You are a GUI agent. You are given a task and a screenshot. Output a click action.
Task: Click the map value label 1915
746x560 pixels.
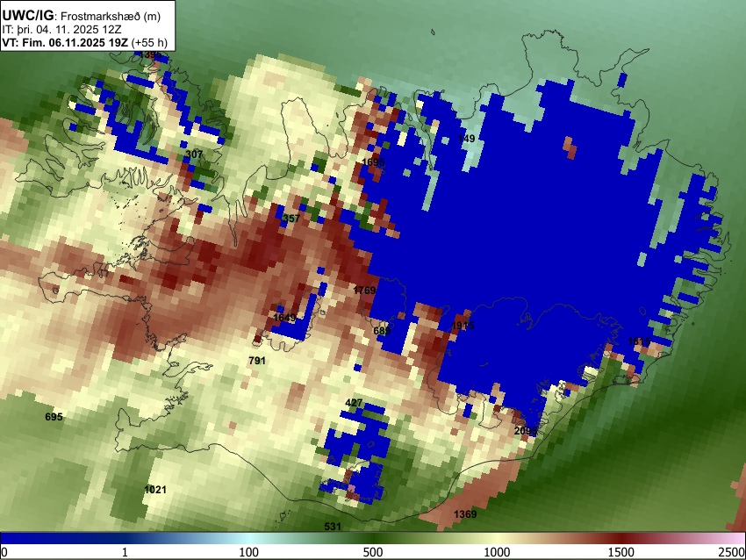pos(463,326)
